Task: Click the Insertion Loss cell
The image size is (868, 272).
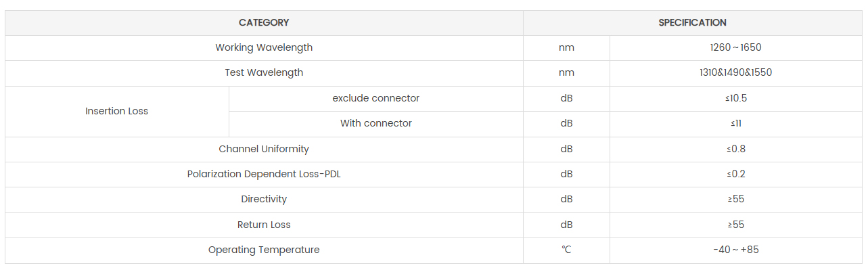Action: (x=116, y=112)
